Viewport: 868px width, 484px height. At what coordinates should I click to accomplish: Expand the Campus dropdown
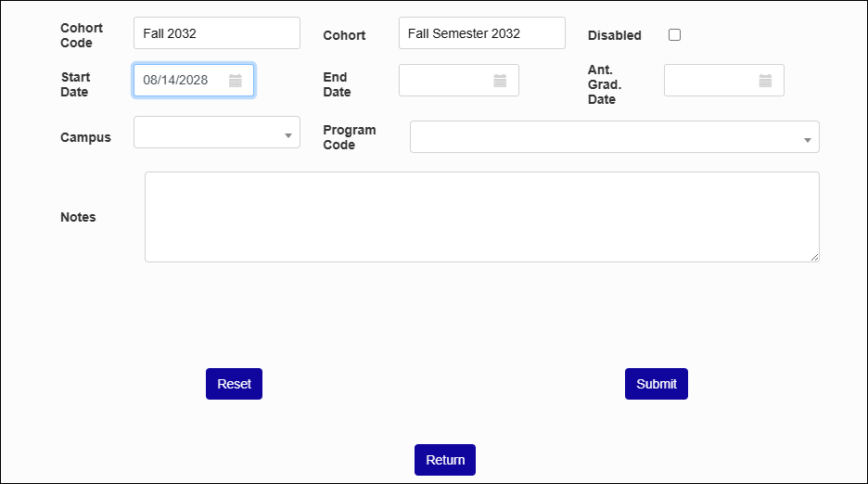(x=217, y=133)
